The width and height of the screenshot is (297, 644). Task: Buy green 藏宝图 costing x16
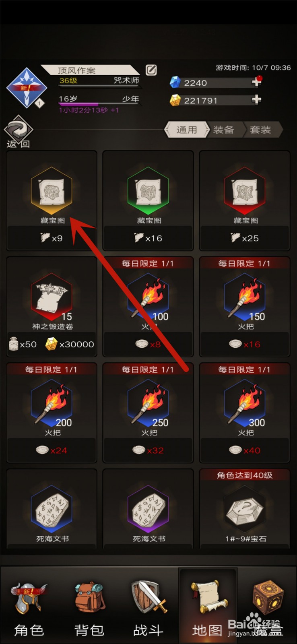click(x=148, y=201)
